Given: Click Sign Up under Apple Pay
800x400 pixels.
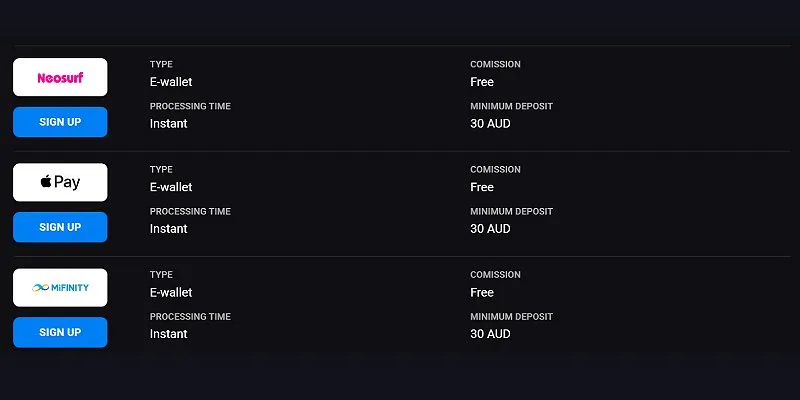Looking at the screenshot, I should (x=60, y=227).
